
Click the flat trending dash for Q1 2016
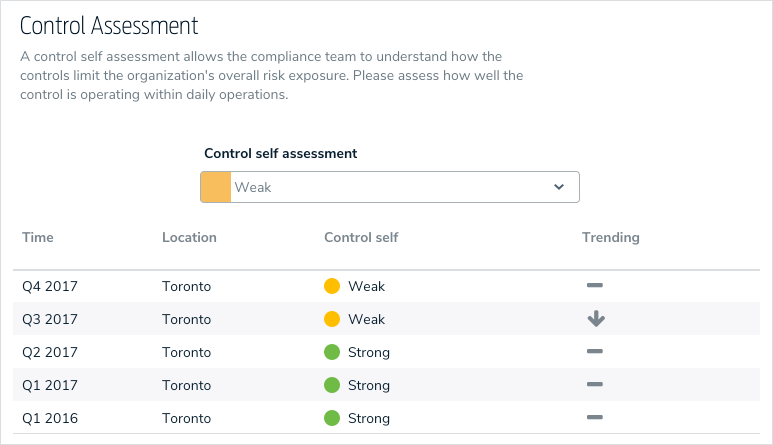pos(595,417)
